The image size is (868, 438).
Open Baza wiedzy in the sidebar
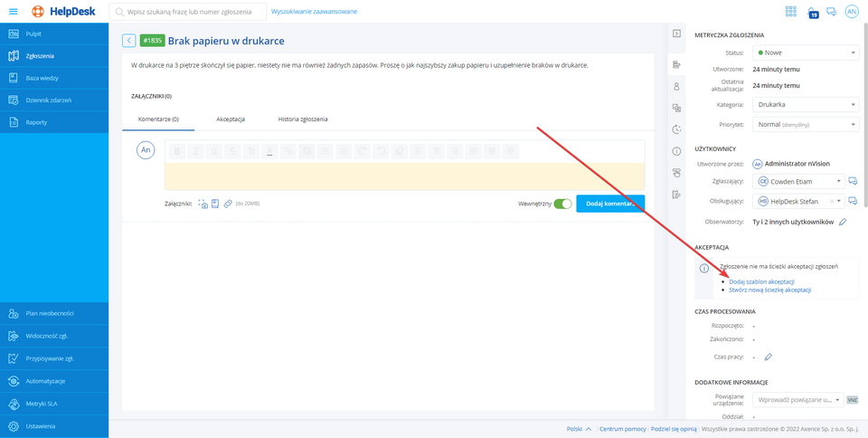(x=42, y=78)
